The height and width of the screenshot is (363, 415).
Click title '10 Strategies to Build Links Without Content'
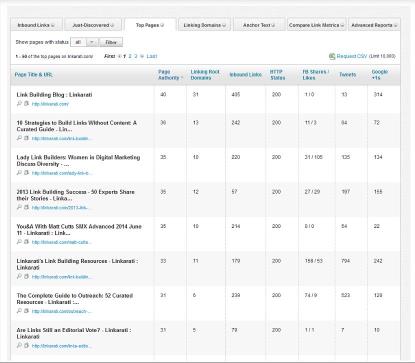(x=77, y=126)
